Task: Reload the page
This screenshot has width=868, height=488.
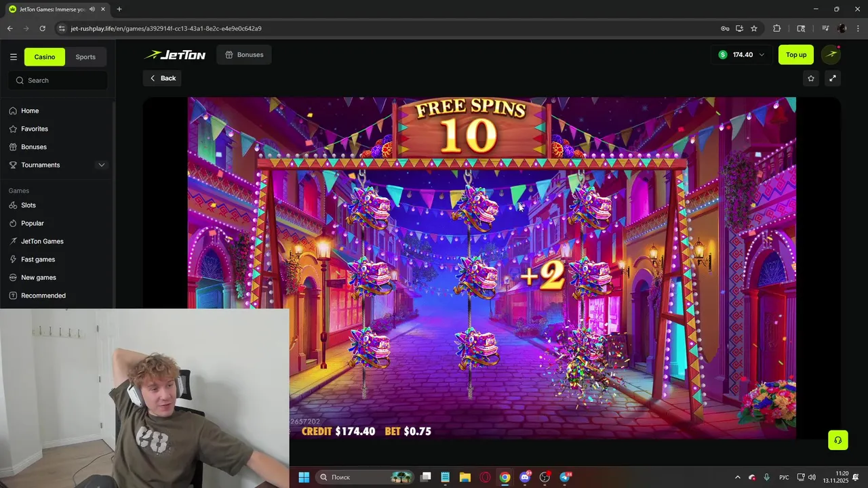Action: [x=42, y=28]
